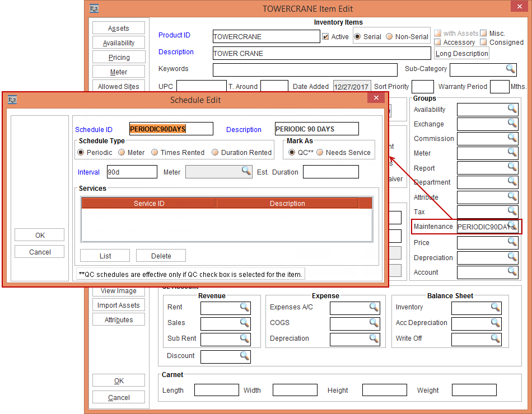
Task: Select the Needs Service option
Action: (320, 153)
